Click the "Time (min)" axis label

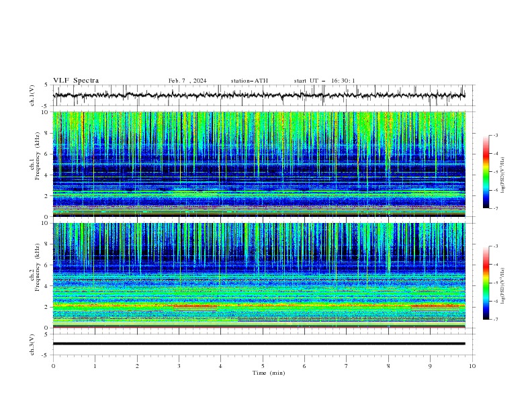click(269, 373)
